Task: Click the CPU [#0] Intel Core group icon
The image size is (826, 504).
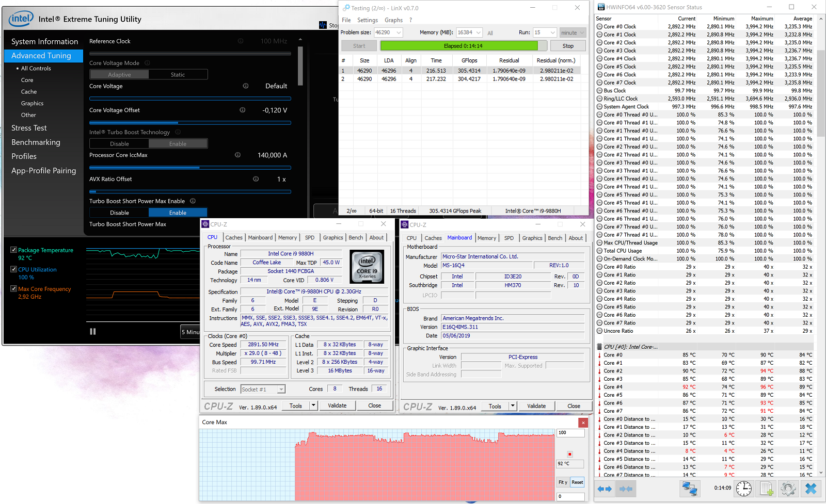Action: coord(599,347)
